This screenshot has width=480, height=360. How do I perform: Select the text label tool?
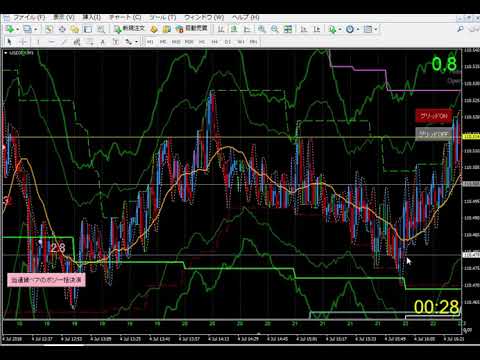115,42
